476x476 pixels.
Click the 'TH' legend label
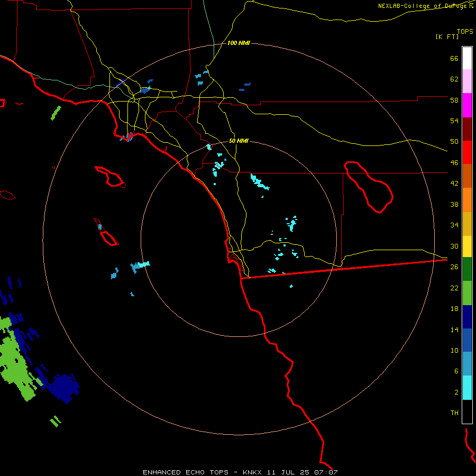tap(454, 413)
